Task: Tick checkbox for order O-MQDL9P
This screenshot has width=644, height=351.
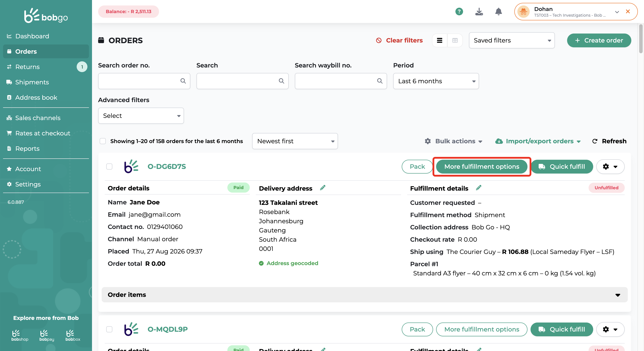Action: point(109,329)
